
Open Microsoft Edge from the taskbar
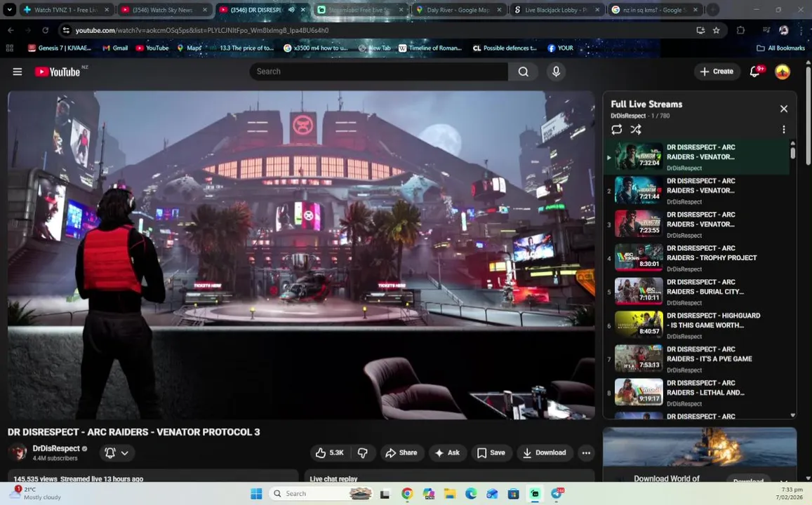[x=471, y=494]
